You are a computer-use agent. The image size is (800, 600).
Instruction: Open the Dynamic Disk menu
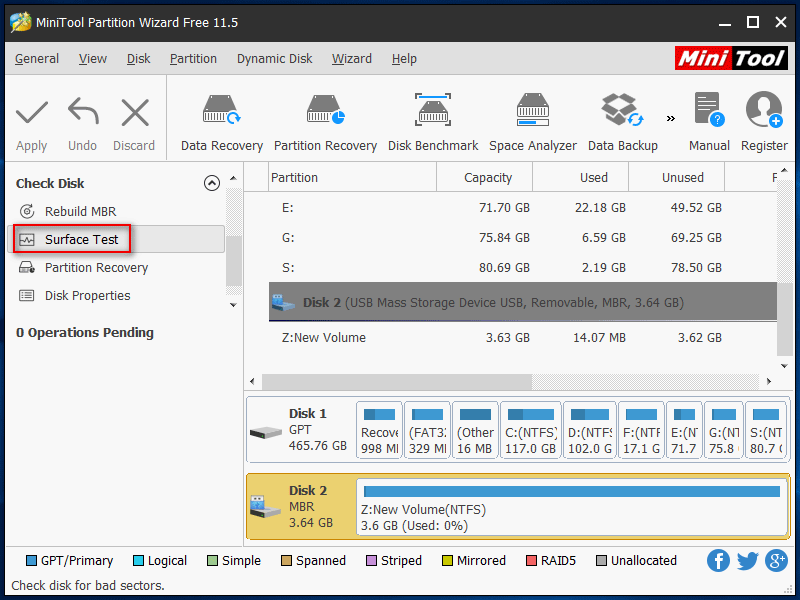274,59
